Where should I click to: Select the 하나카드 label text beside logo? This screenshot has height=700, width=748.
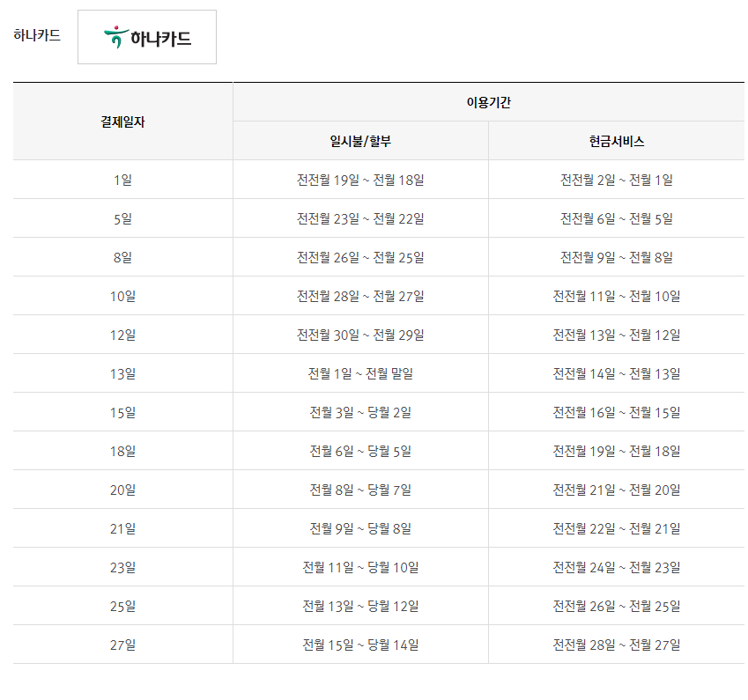point(37,35)
